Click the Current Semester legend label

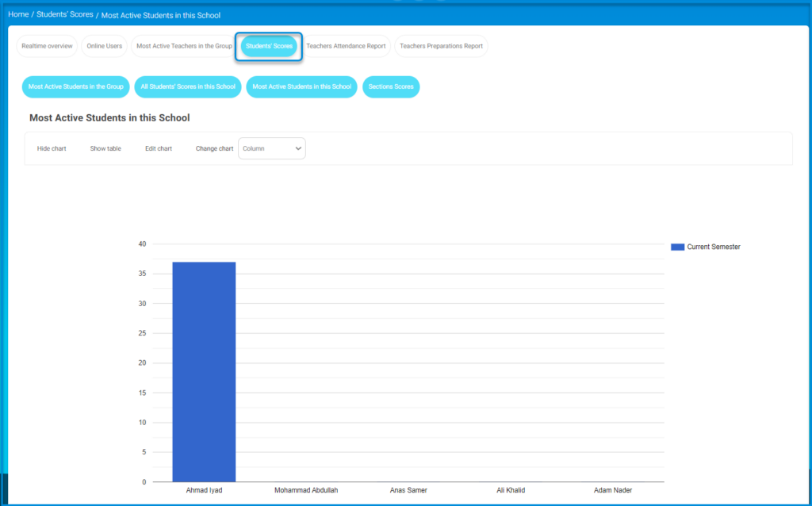(714, 247)
